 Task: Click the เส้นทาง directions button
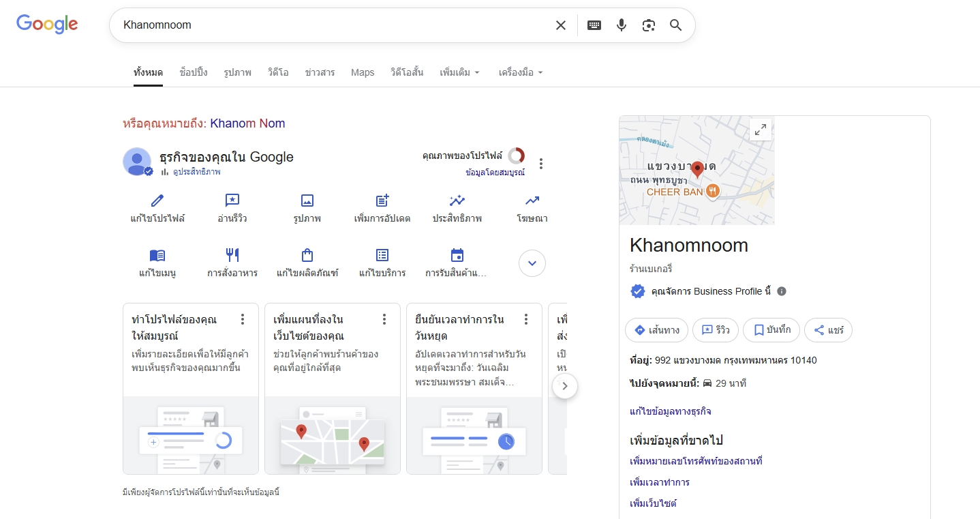pyautogui.click(x=656, y=330)
